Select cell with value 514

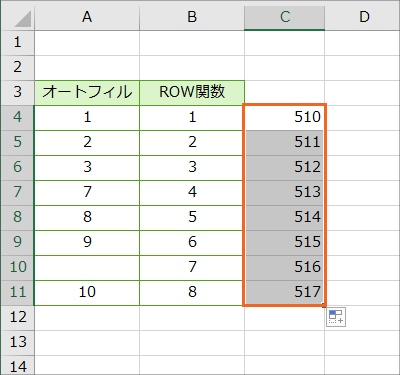pos(284,218)
